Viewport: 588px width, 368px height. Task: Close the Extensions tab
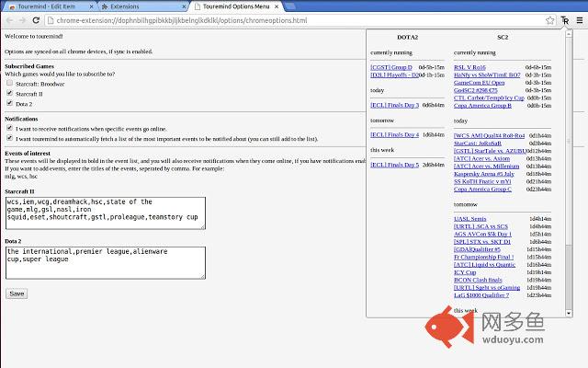pyautogui.click(x=184, y=6)
